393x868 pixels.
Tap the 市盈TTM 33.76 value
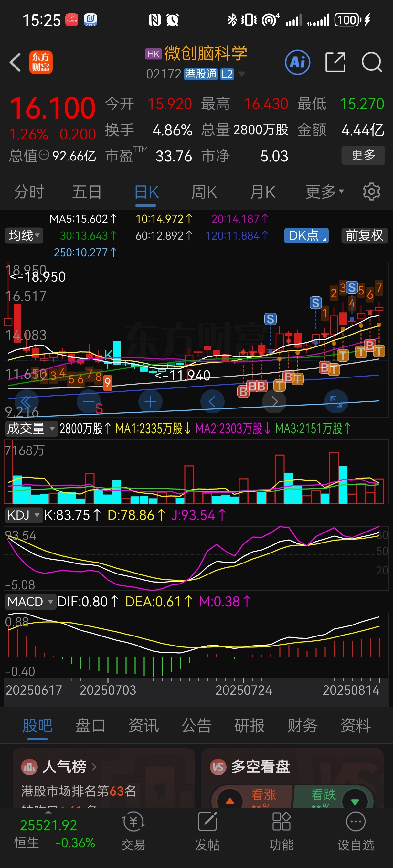pyautogui.click(x=174, y=156)
